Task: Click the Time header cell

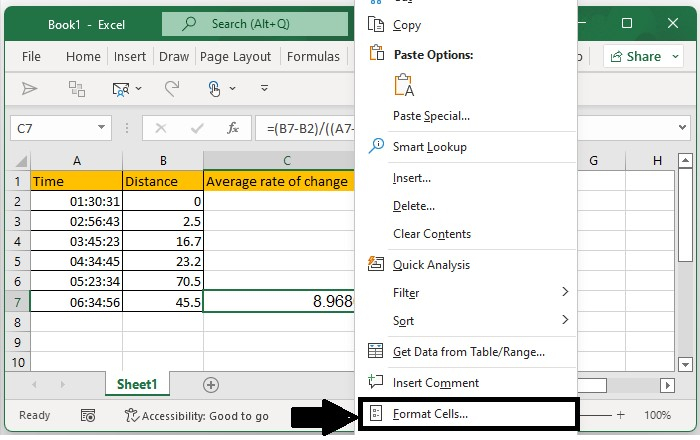Action: pos(76,181)
